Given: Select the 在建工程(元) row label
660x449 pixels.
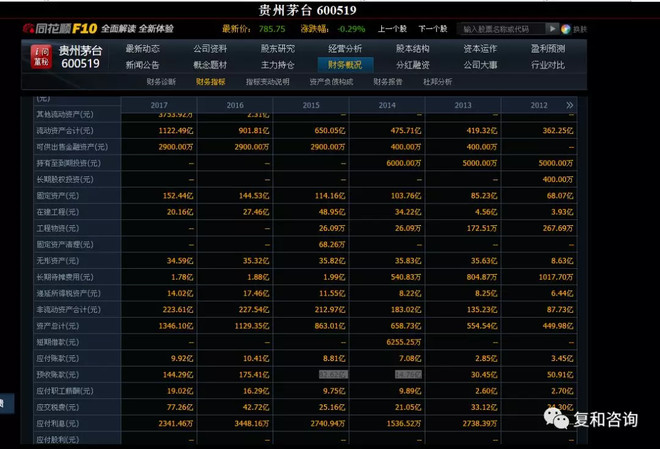Looking at the screenshot, I should pos(57,212).
